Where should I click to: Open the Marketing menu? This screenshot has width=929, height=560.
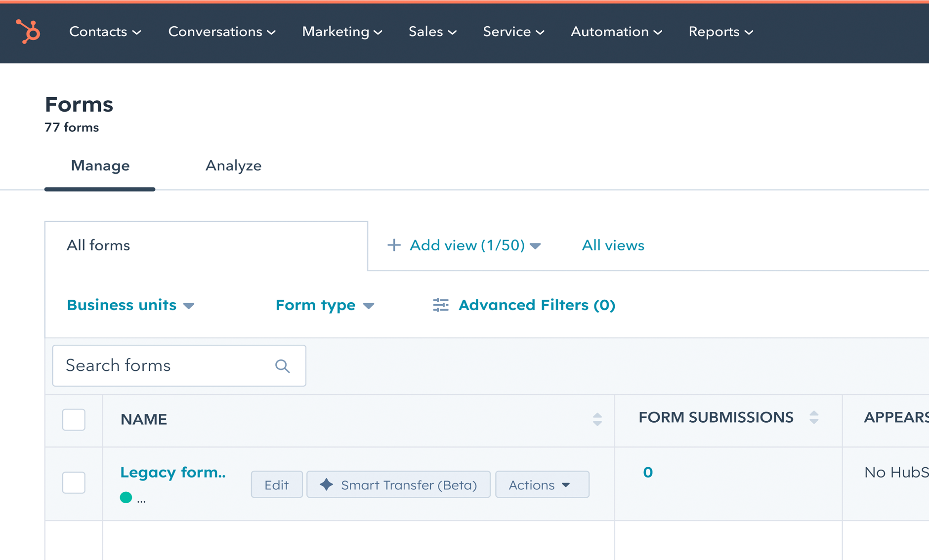pos(342,32)
